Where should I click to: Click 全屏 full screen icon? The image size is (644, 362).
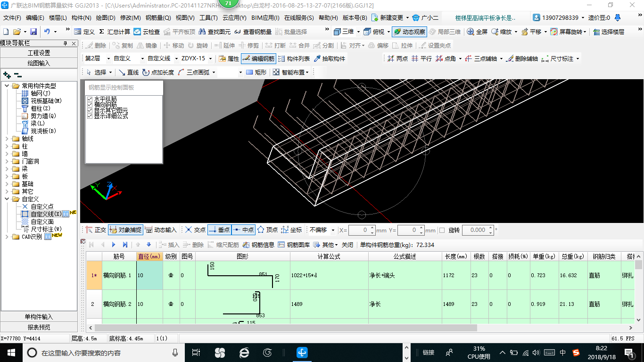477,32
